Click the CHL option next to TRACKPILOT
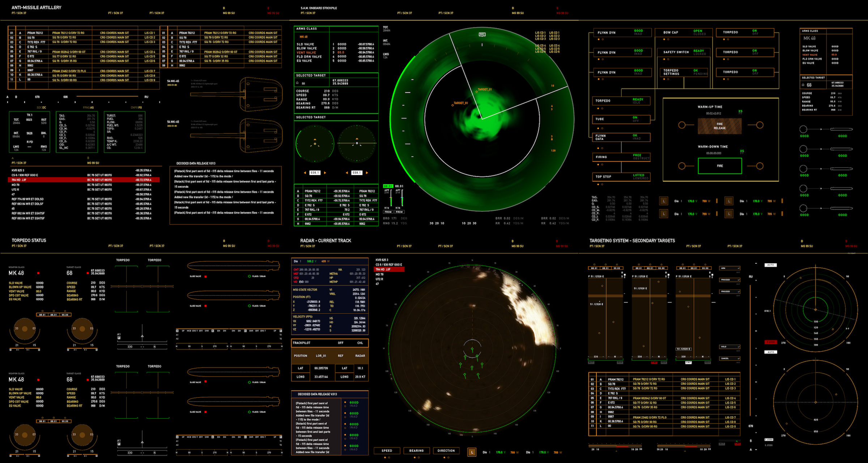 (x=360, y=343)
